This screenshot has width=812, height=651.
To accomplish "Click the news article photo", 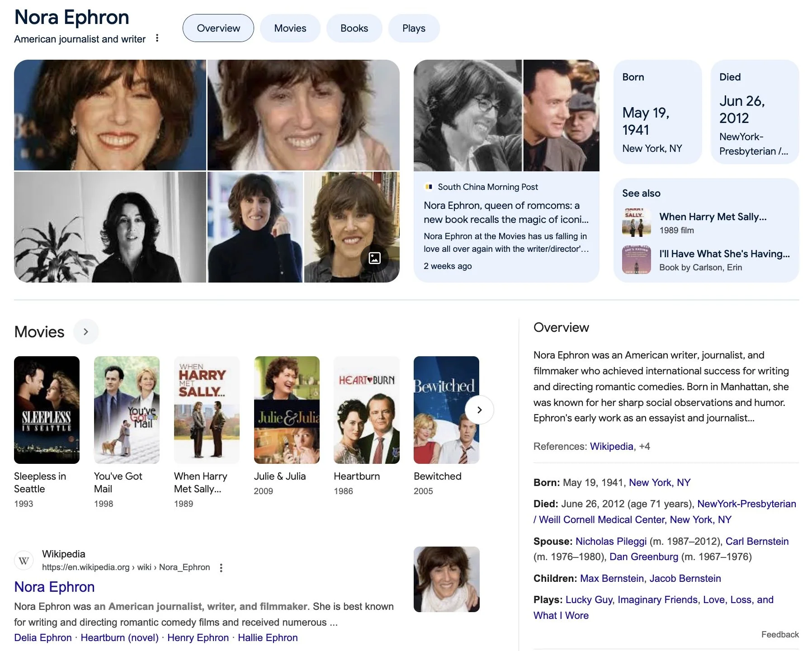I will coord(506,115).
